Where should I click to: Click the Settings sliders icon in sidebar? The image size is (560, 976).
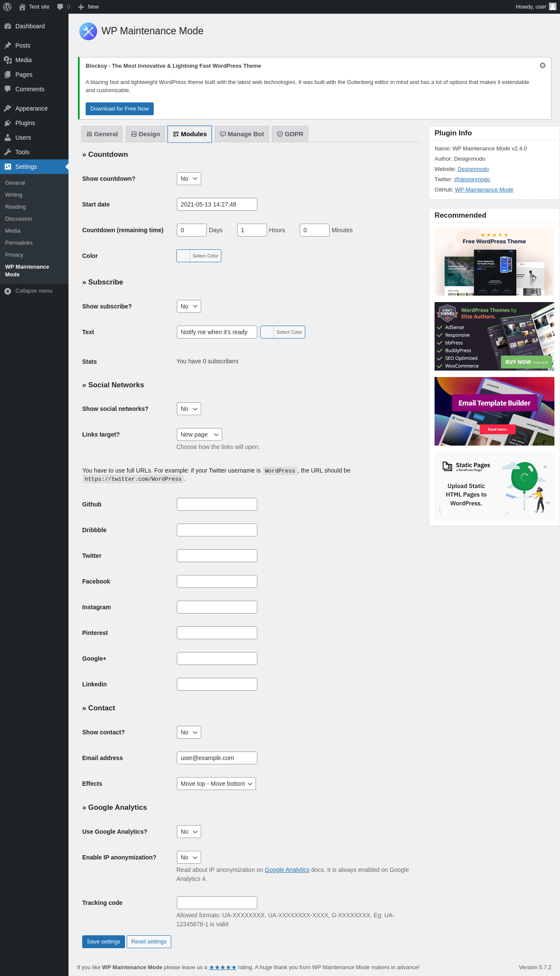click(8, 167)
